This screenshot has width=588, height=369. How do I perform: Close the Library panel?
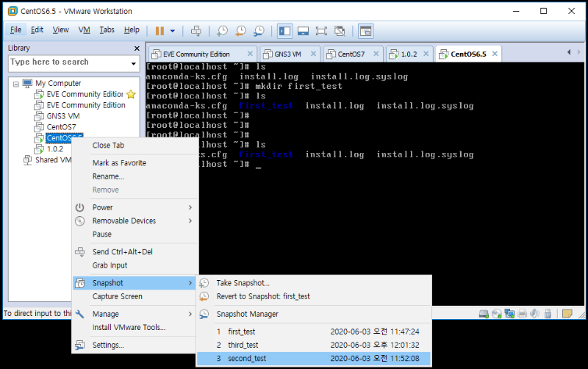[137, 49]
